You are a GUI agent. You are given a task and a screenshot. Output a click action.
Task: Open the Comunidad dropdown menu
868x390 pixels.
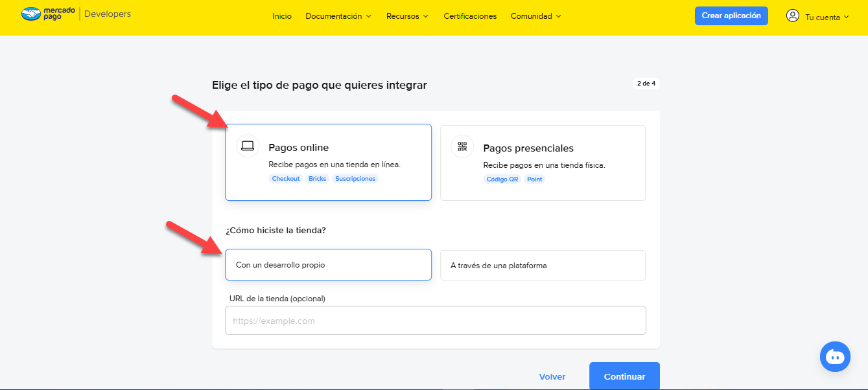[535, 16]
